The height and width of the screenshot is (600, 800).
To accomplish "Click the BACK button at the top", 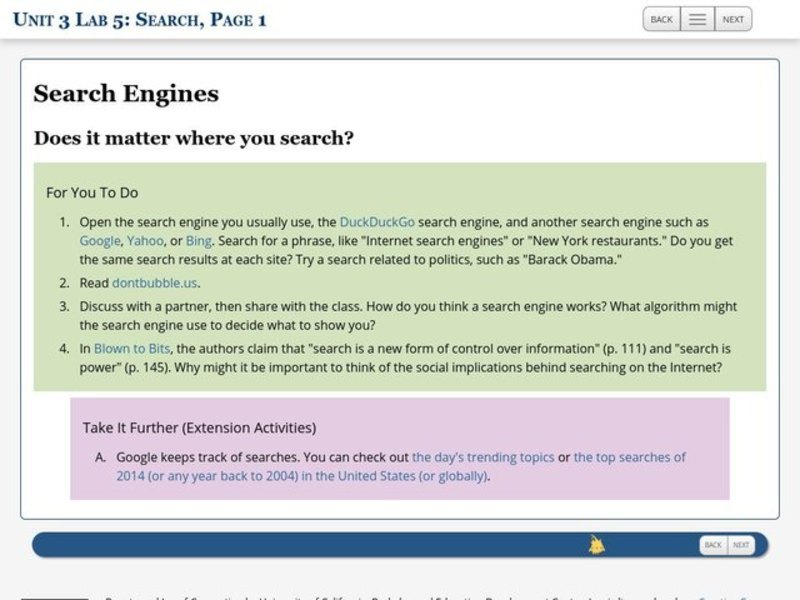I will point(662,18).
